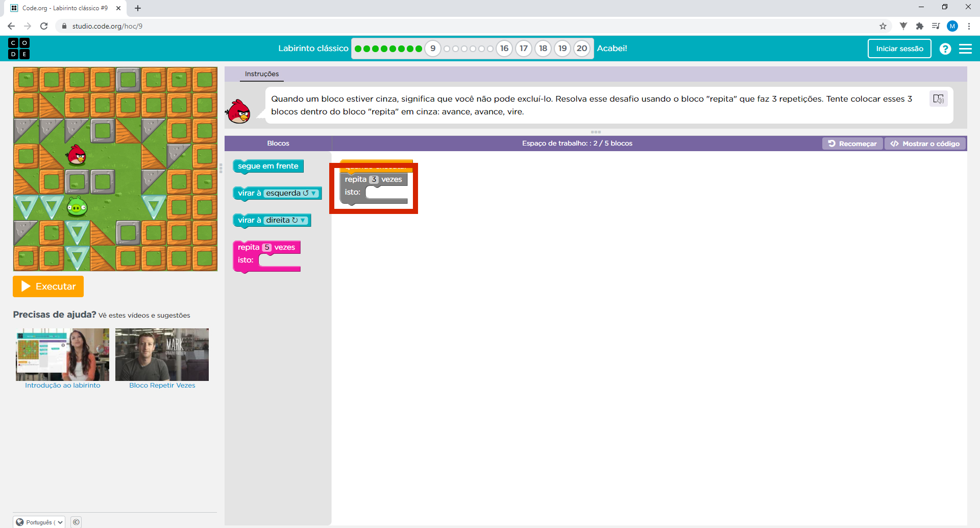Click browser back arrow
Viewport: 980px width, 528px height.
point(11,26)
